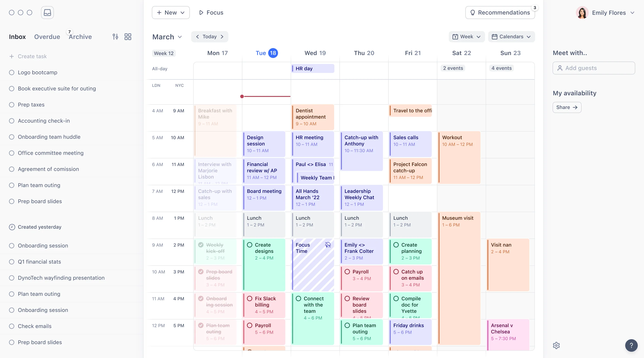This screenshot has height=358, width=644.
Task: Expand Sunday's 4 events all-day list
Action: [501, 68]
